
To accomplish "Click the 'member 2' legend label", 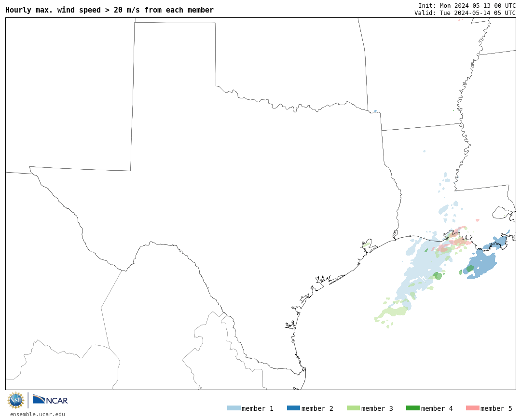I will (x=317, y=408).
